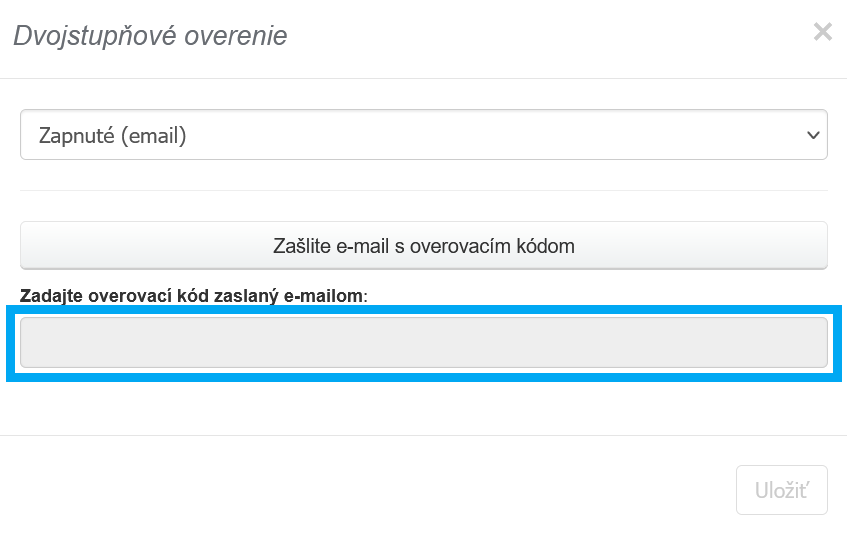Click the Dvojstupňové overenie dialog title

pyautogui.click(x=150, y=36)
